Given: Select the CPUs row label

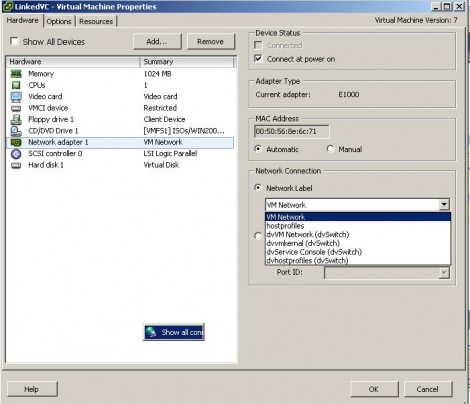Looking at the screenshot, I should coord(37,85).
